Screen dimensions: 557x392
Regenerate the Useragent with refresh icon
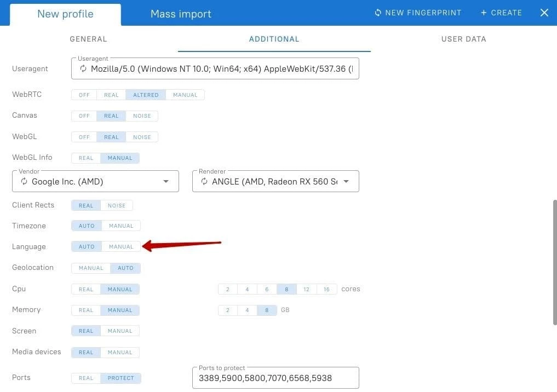(x=83, y=68)
